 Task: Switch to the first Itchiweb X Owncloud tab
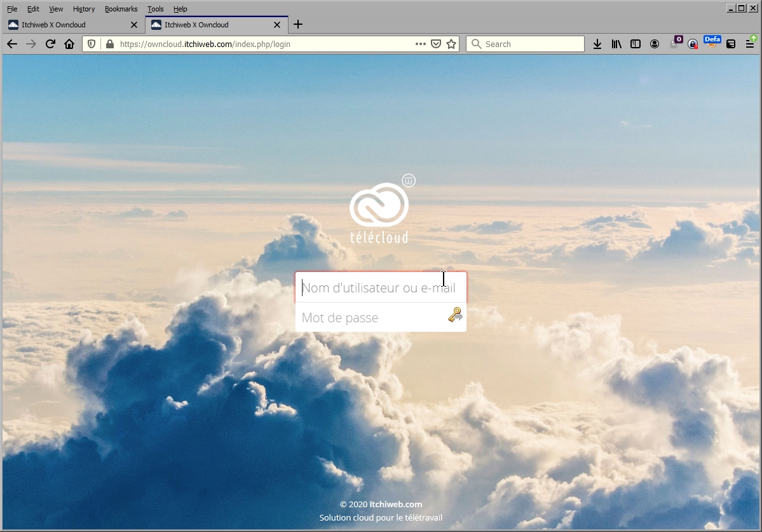point(73,25)
